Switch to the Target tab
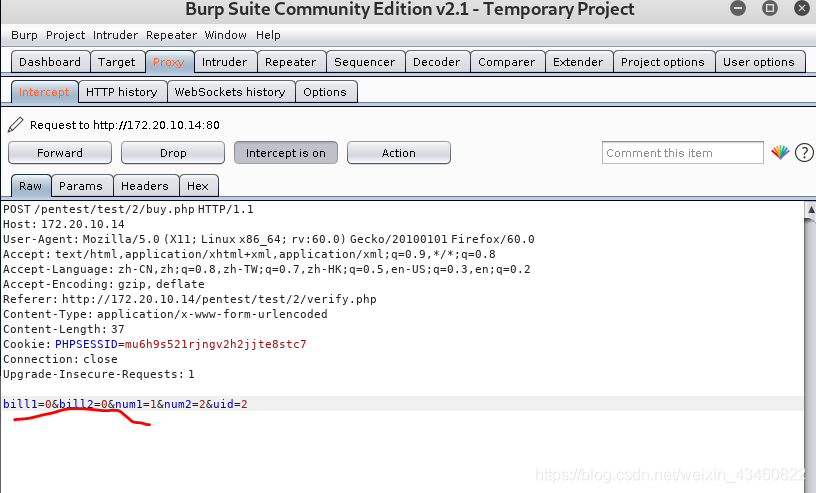The image size is (816, 493). coord(117,62)
